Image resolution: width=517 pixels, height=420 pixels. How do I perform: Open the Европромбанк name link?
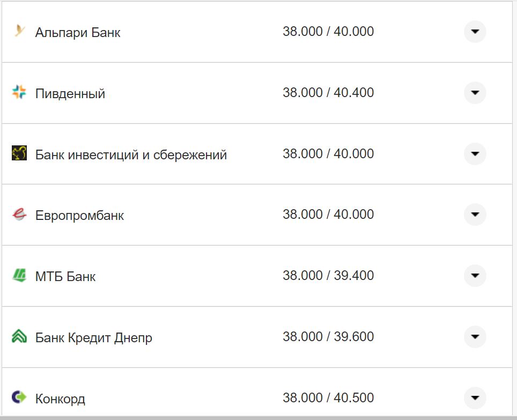coord(79,216)
